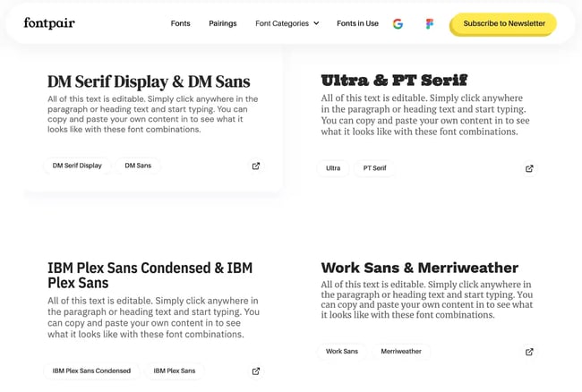
Task: Open the Google fonts icon link
Action: coord(398,24)
